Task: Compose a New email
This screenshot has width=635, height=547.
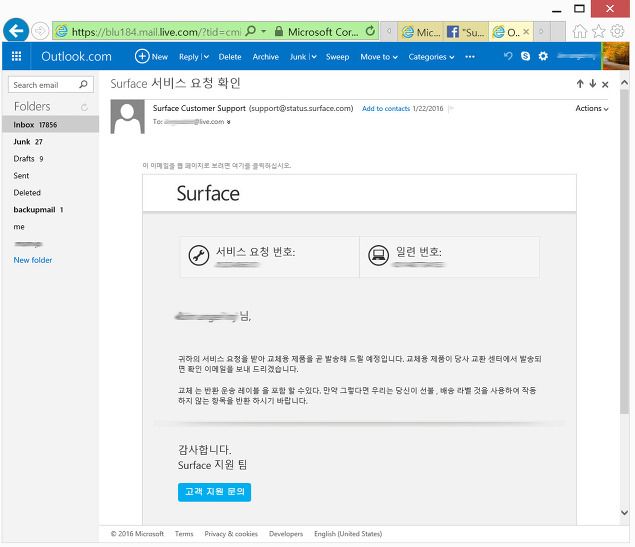Action: [x=151, y=56]
